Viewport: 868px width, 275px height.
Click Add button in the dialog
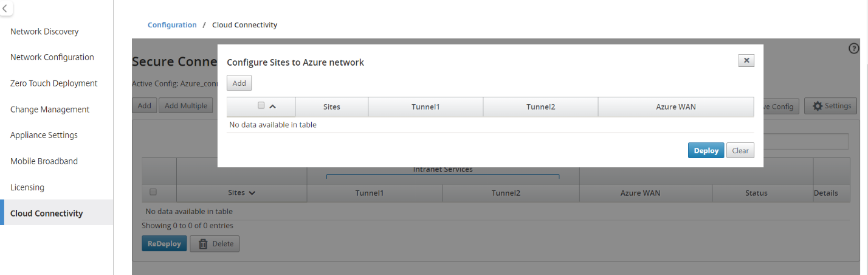(x=239, y=83)
